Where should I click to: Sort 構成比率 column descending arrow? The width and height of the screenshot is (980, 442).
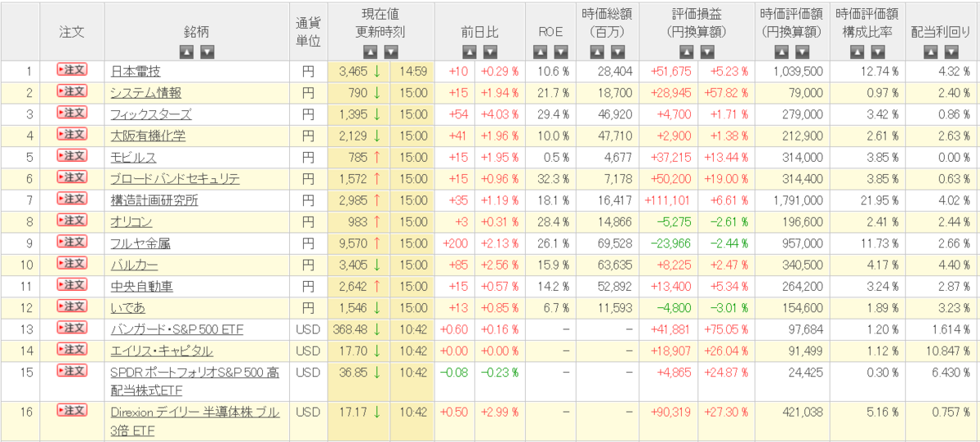tap(876, 51)
